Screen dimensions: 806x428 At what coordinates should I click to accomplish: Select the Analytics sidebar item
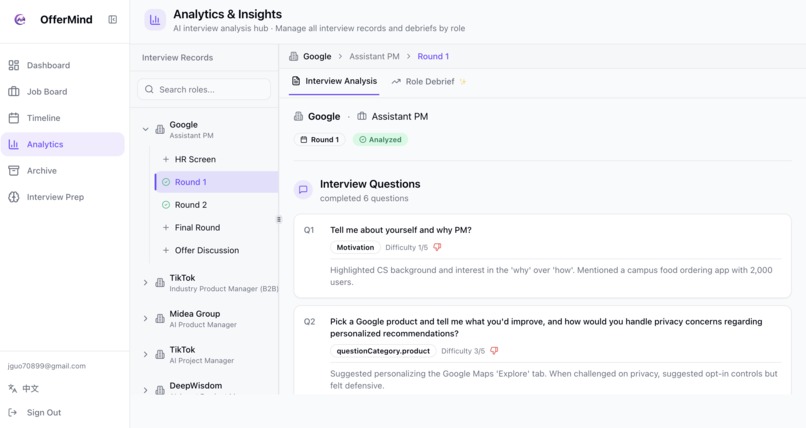pyautogui.click(x=62, y=144)
